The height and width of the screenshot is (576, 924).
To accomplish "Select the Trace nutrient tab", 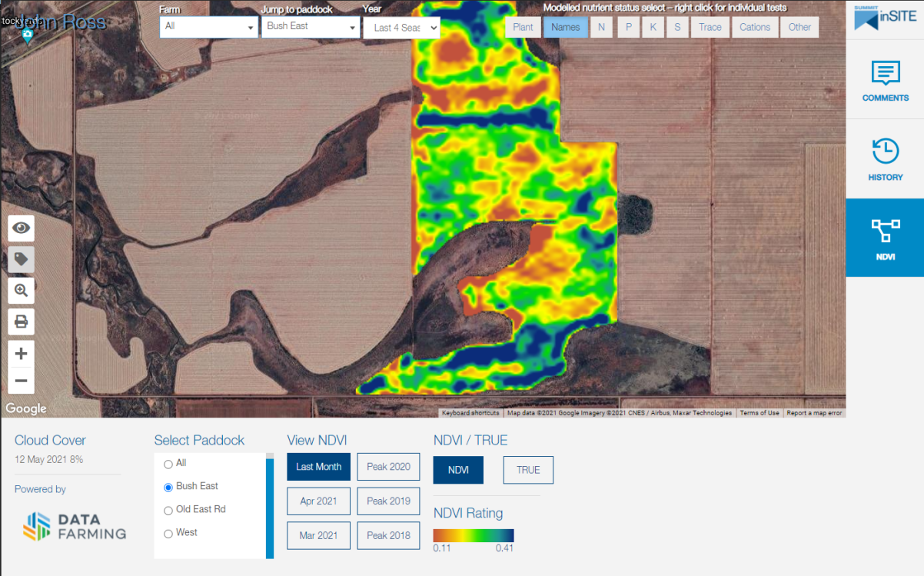I will pyautogui.click(x=710, y=27).
